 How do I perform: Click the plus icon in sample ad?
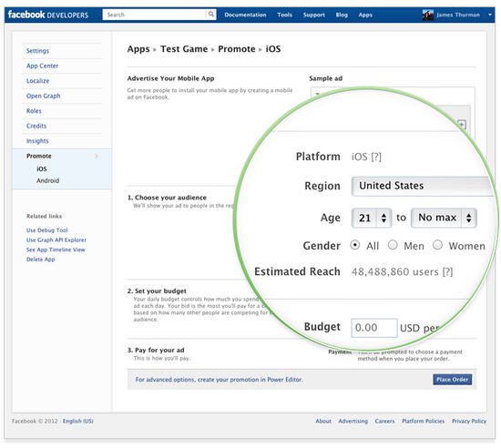click(462, 125)
